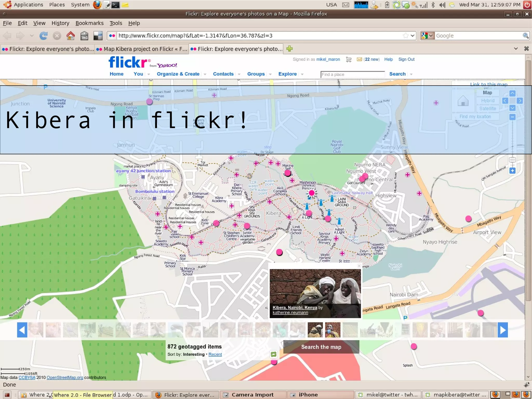Show previous photos in the filmstrip

22,330
